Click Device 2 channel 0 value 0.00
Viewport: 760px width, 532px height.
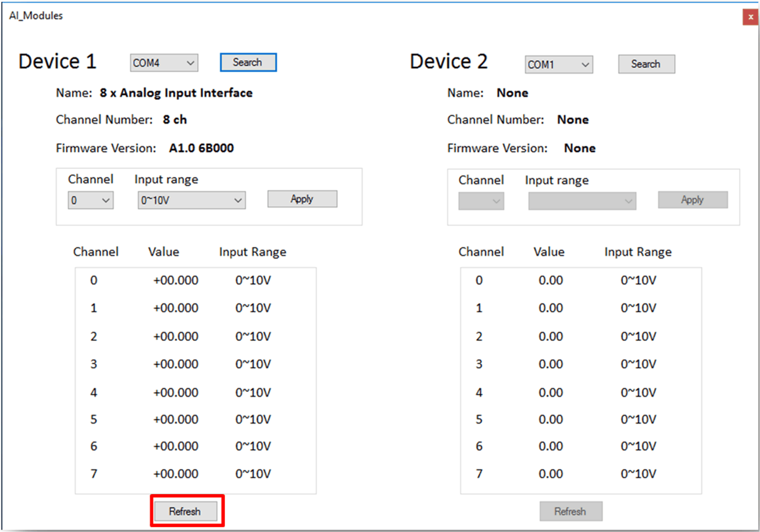[x=550, y=280]
